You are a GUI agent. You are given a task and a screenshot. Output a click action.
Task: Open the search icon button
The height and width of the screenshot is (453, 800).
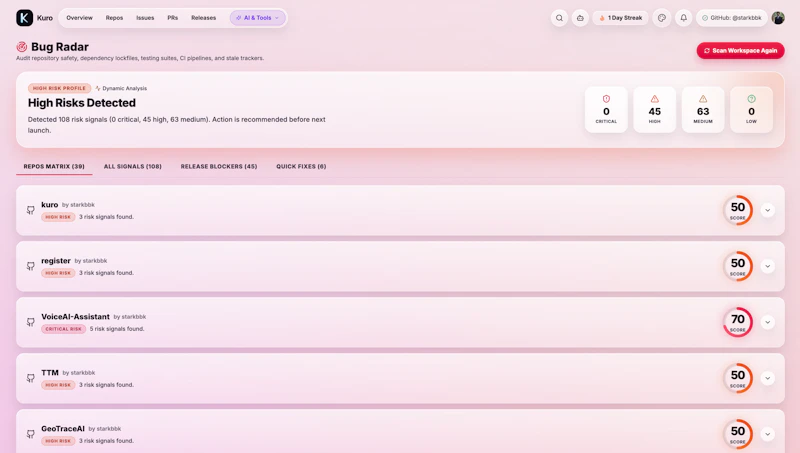pyautogui.click(x=559, y=18)
